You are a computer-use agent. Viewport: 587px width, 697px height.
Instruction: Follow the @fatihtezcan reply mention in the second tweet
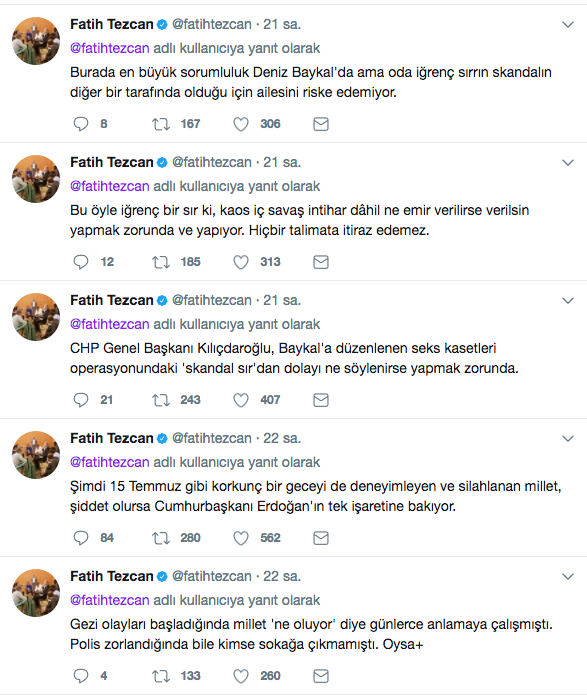110,186
